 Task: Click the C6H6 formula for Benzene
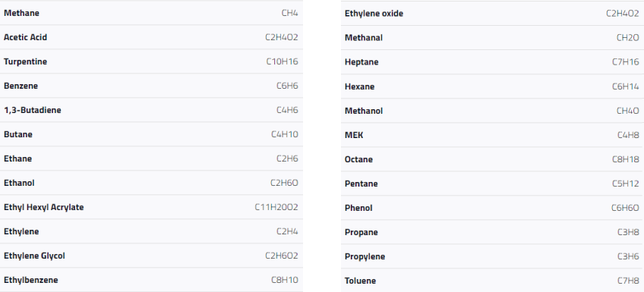[287, 86]
